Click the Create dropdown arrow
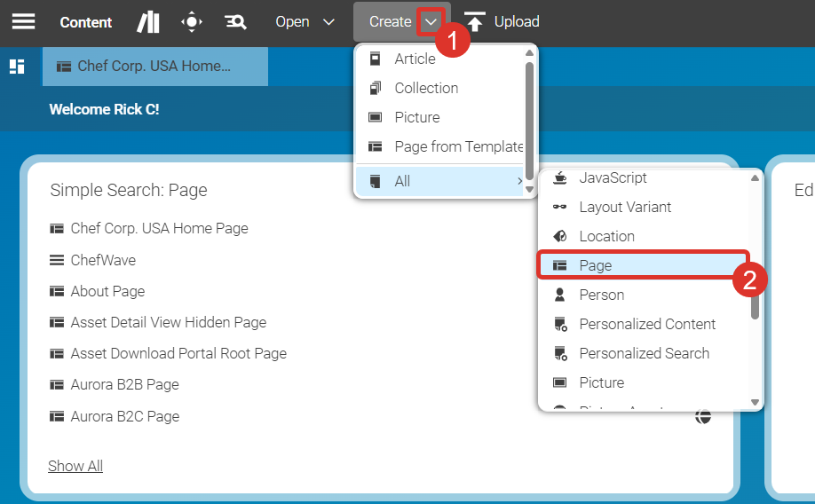The width and height of the screenshot is (815, 504). [x=431, y=21]
